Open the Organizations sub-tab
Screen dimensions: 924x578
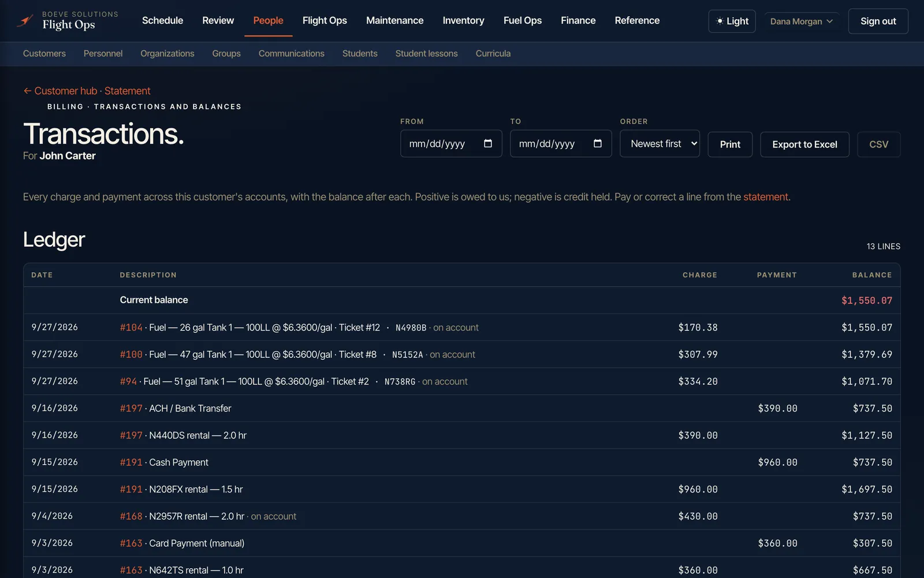[x=167, y=53]
